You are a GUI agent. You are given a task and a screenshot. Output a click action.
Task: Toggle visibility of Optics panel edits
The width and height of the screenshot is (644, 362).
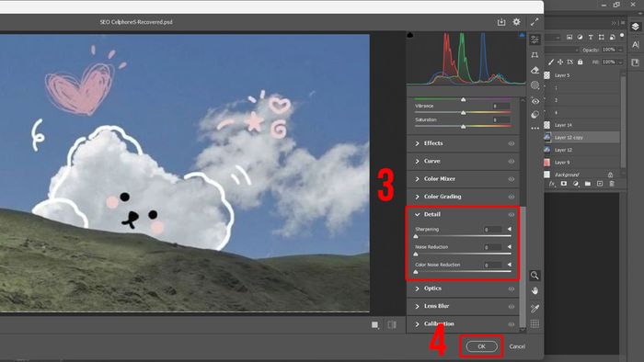(511, 288)
